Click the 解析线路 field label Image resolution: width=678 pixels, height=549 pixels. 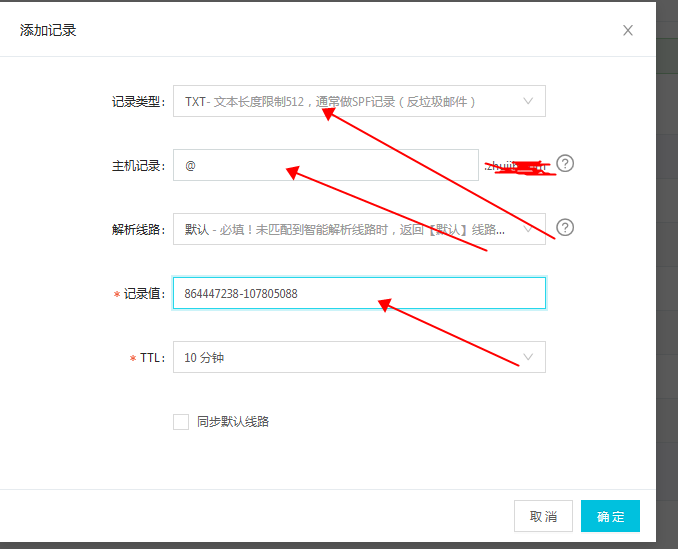[136, 230]
